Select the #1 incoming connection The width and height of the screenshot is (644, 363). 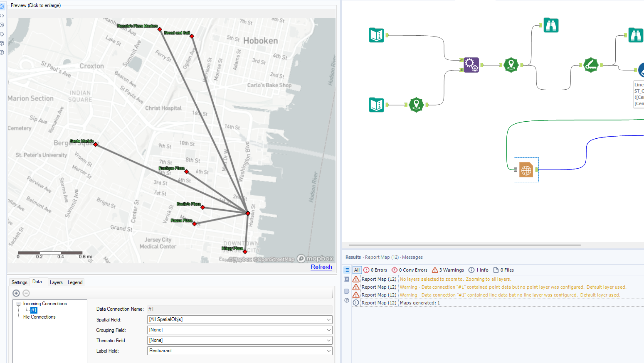(x=34, y=310)
